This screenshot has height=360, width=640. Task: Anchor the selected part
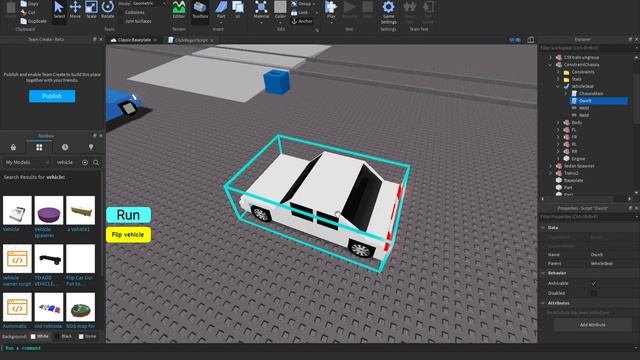(302, 21)
